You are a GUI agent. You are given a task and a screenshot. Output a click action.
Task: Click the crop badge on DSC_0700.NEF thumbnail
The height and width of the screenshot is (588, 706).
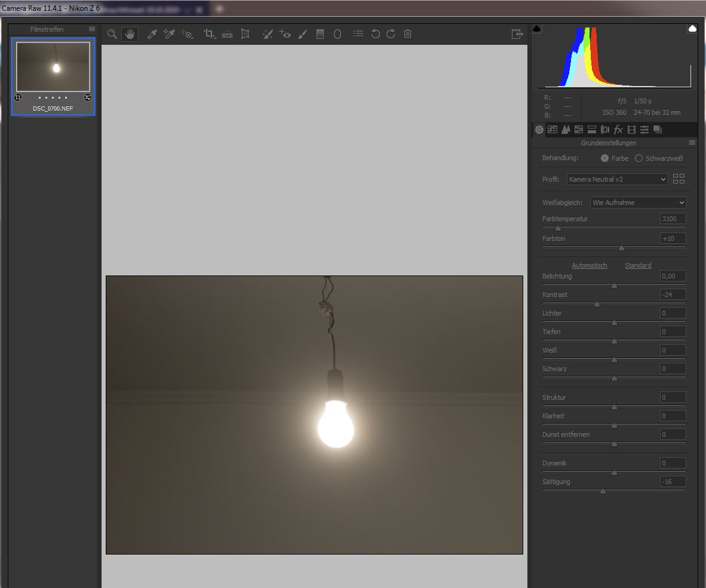[x=18, y=97]
